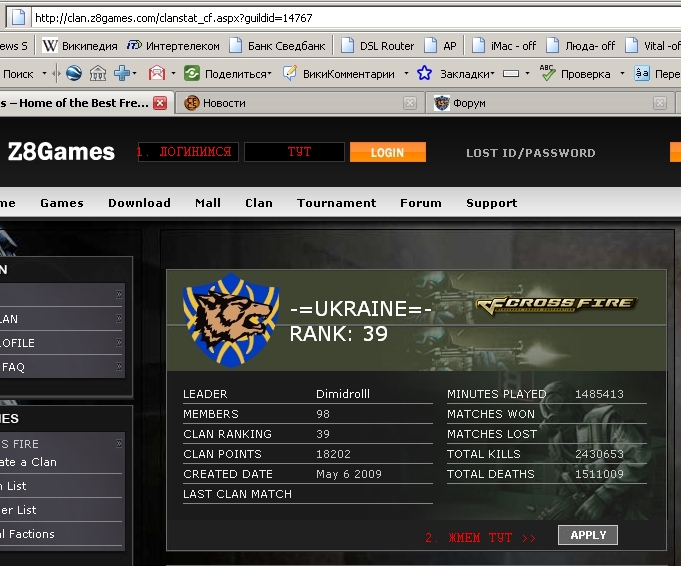Open the Интертелеком bookmark

[173, 46]
